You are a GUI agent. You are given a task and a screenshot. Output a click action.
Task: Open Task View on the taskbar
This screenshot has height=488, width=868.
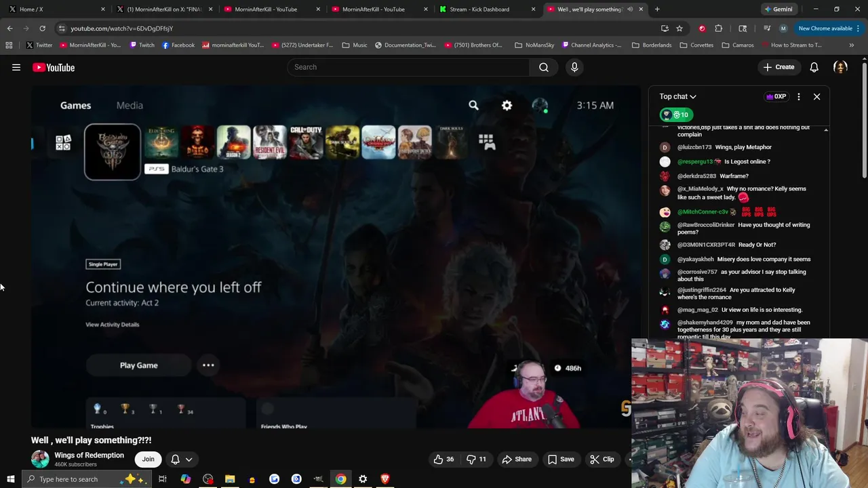click(163, 479)
